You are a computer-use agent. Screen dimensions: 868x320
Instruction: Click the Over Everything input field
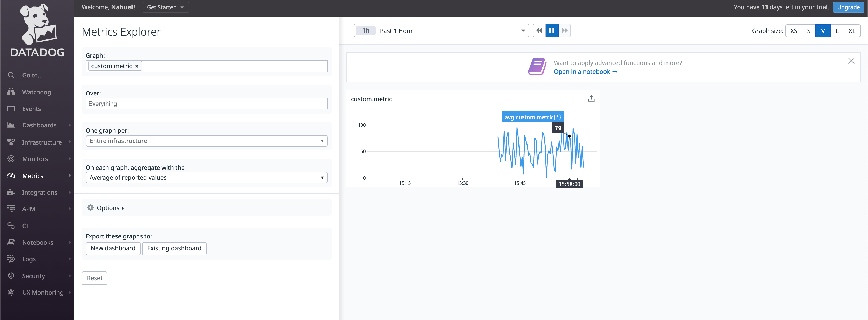click(x=207, y=103)
